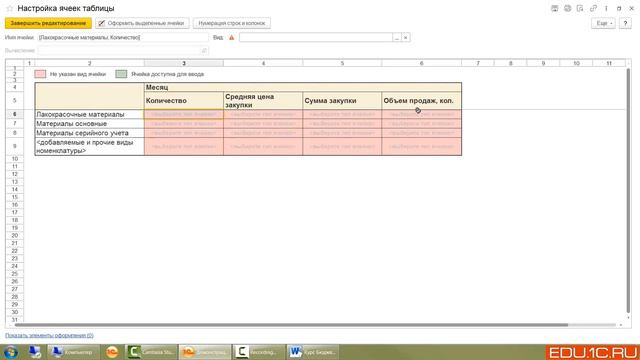Viewport: 640px width, 360px height.
Task: Switch to the Компьютер taskbar window
Action: tap(73, 352)
